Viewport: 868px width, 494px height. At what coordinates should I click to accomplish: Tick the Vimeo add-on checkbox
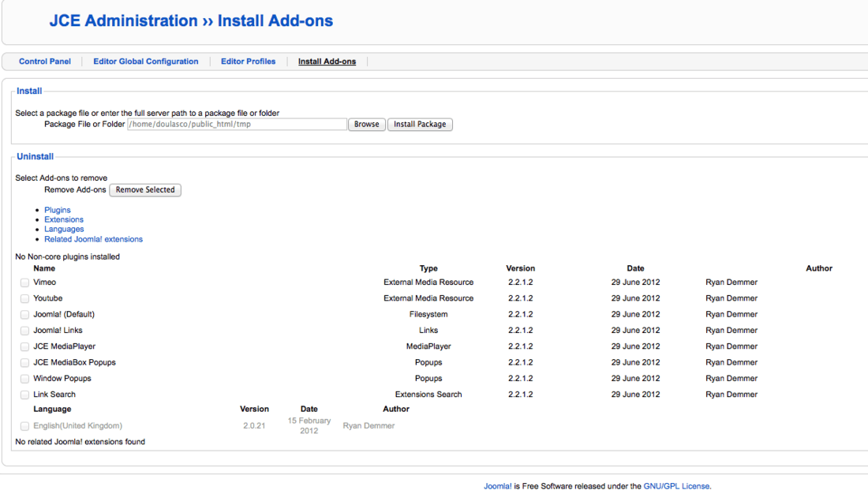pyautogui.click(x=24, y=283)
